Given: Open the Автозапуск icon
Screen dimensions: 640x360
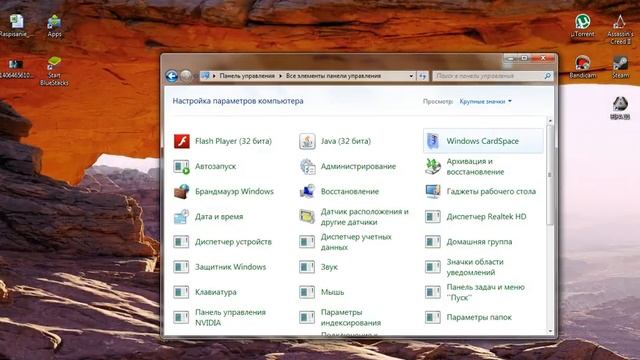Looking at the screenshot, I should point(181,167).
